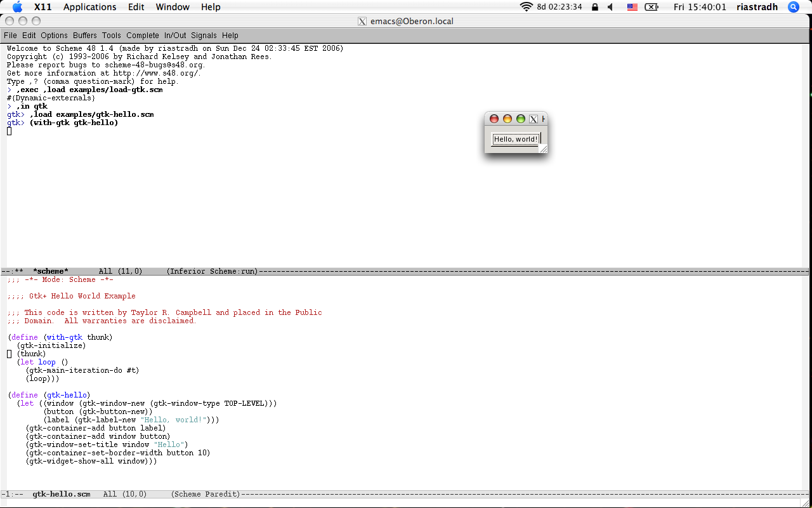The image size is (812, 508).
Task: Open the Emacs Buffers menu
Action: coord(84,36)
